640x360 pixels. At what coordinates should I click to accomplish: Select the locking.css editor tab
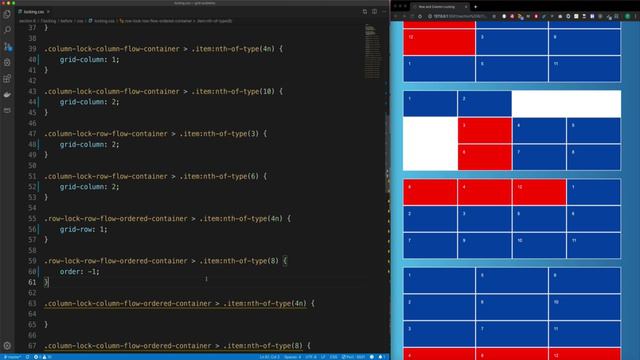coord(34,11)
